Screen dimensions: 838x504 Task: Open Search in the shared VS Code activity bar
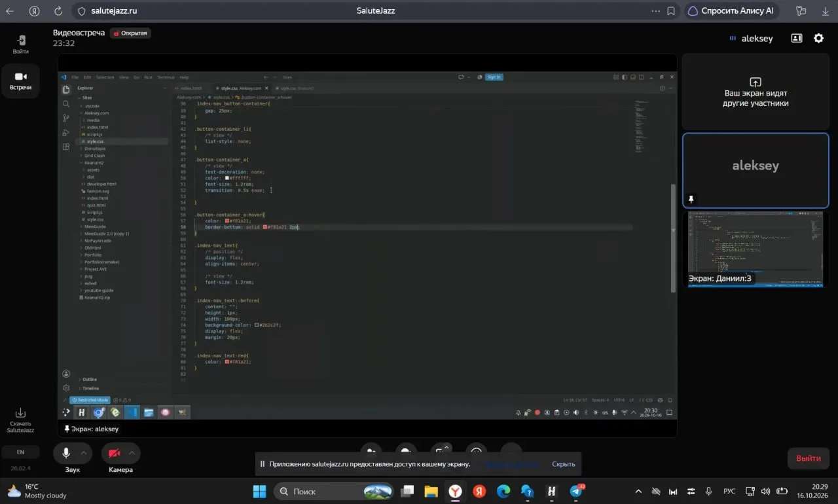(x=66, y=104)
